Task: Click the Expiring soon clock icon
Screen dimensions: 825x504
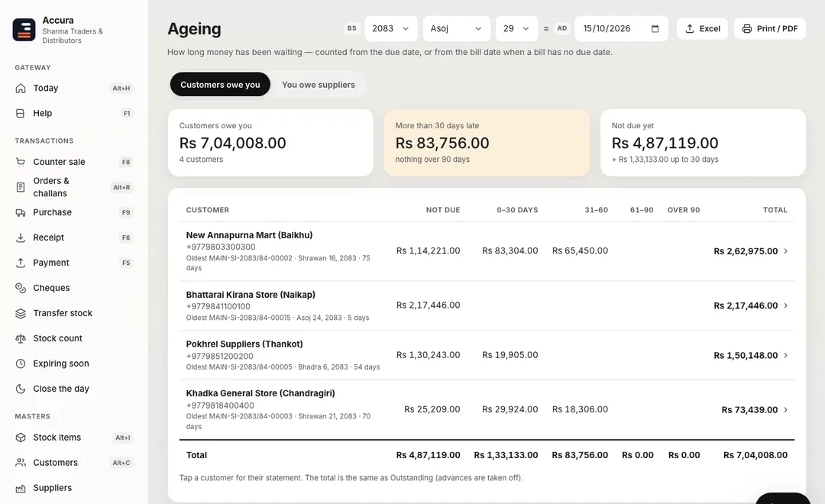Action: tap(21, 363)
